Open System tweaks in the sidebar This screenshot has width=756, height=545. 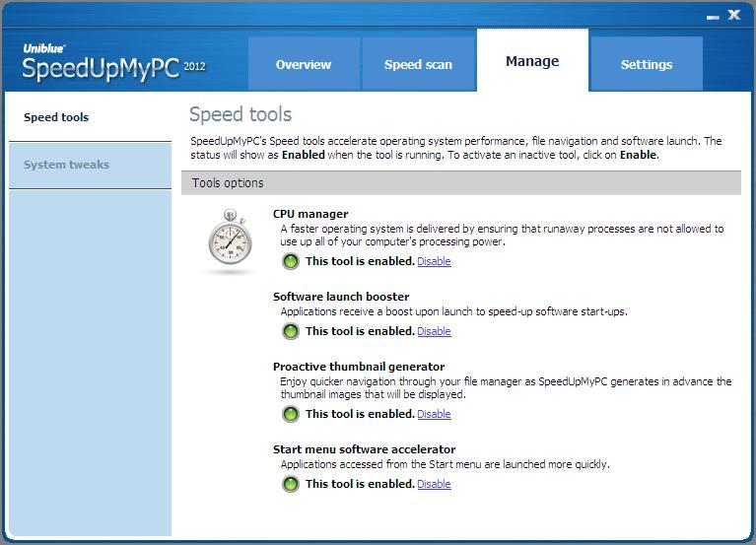point(90,165)
